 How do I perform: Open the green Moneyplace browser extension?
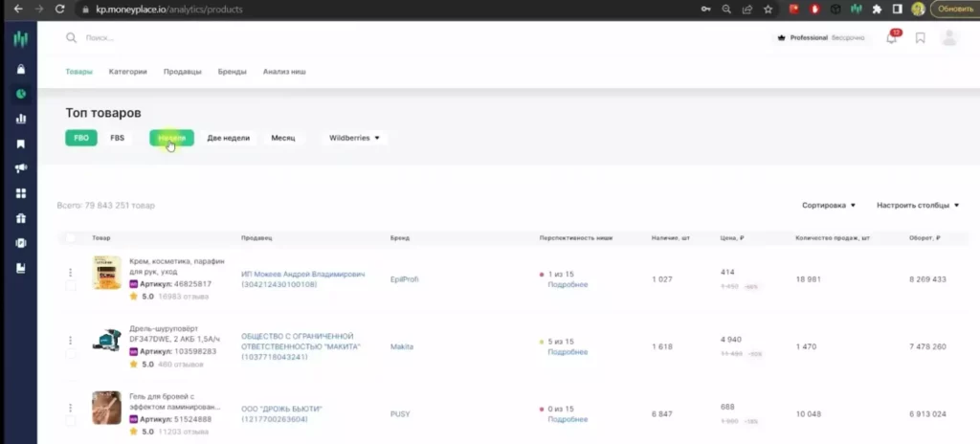857,10
